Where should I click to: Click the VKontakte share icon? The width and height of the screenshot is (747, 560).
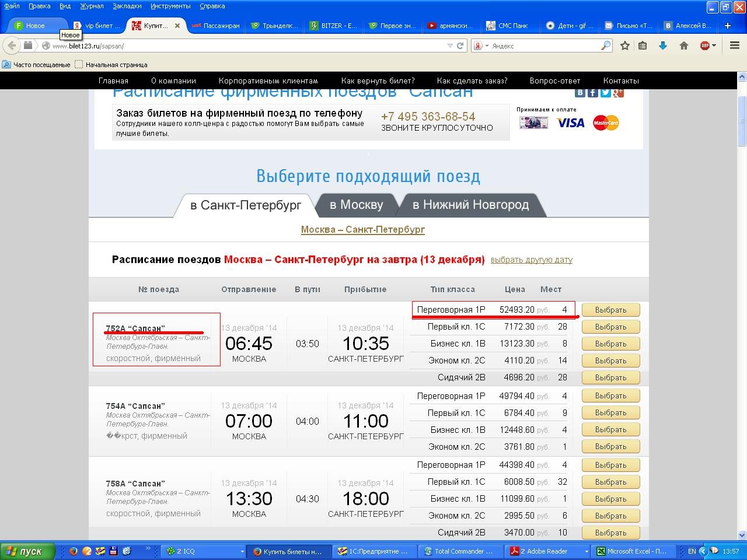pyautogui.click(x=580, y=92)
